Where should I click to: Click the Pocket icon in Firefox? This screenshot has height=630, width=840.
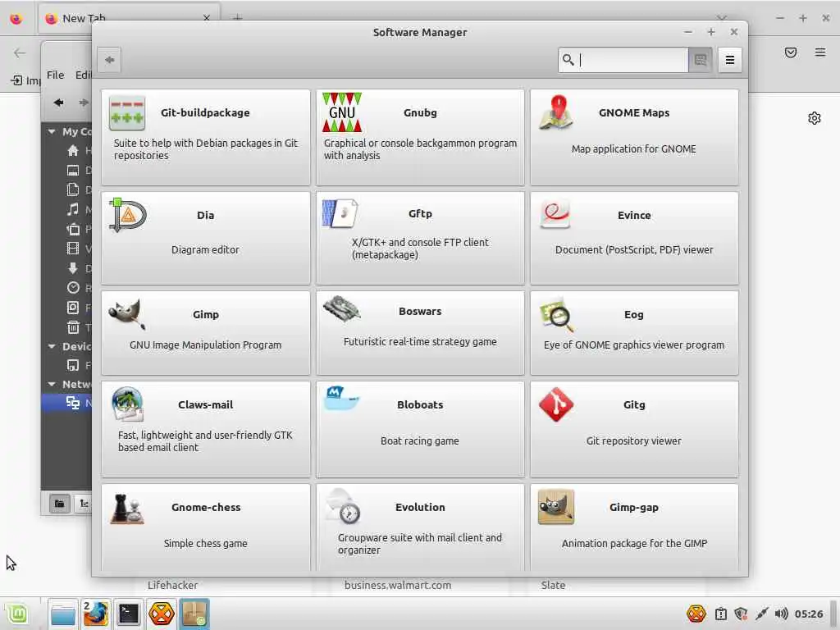[791, 52]
